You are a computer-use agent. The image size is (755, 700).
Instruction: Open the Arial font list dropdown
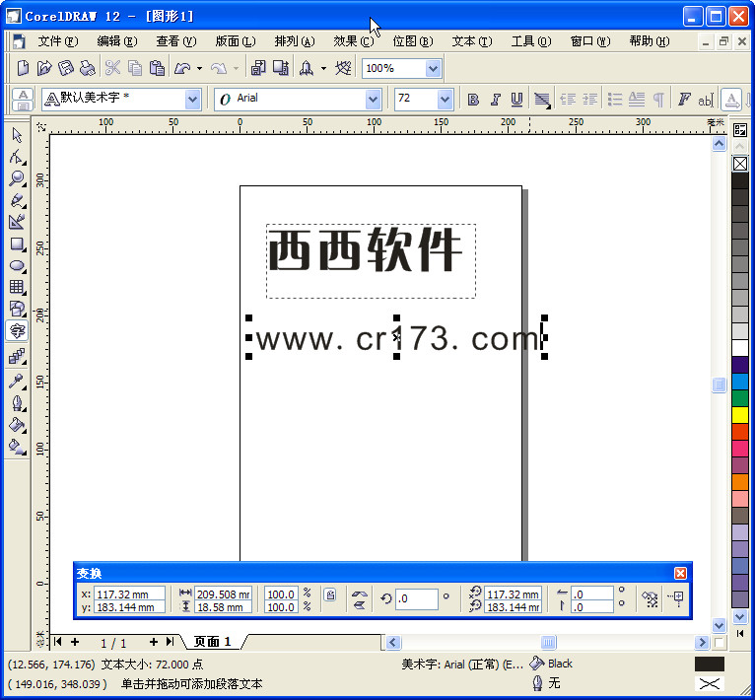coord(373,100)
